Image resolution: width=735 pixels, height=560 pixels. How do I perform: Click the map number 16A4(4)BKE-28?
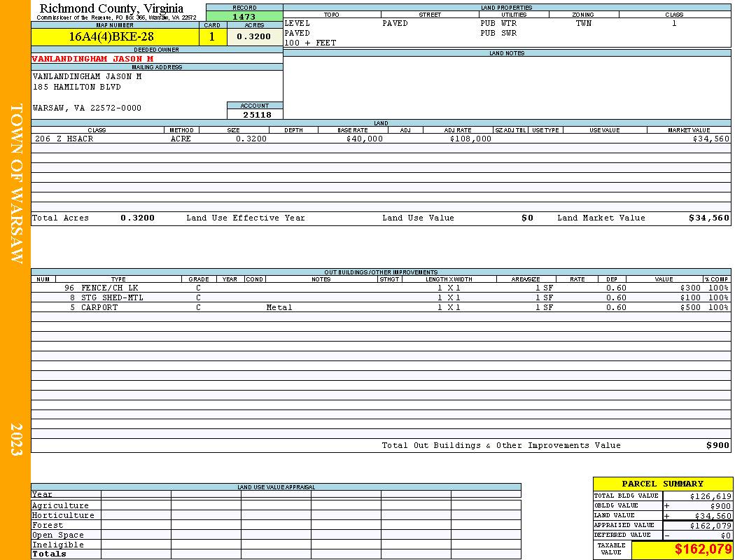click(x=111, y=36)
